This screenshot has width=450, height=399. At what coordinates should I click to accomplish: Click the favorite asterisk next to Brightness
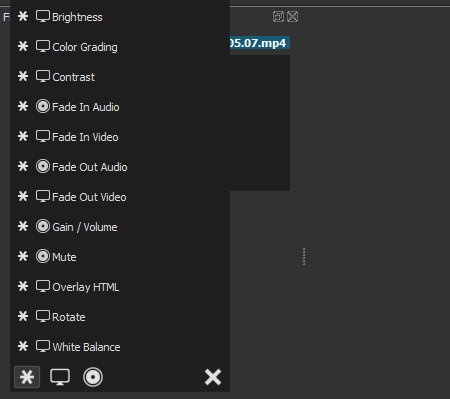tap(23, 16)
